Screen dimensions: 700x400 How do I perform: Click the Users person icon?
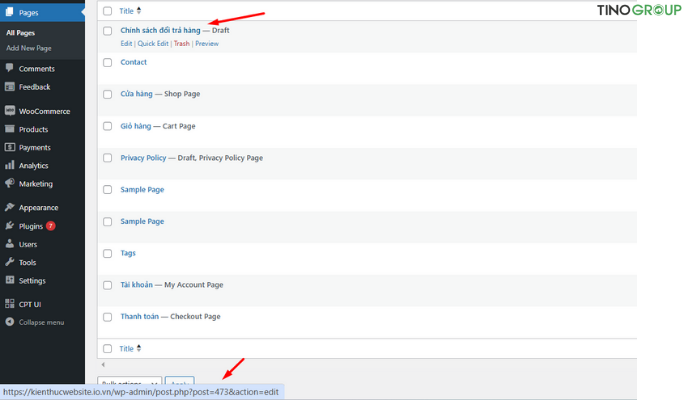click(9, 244)
